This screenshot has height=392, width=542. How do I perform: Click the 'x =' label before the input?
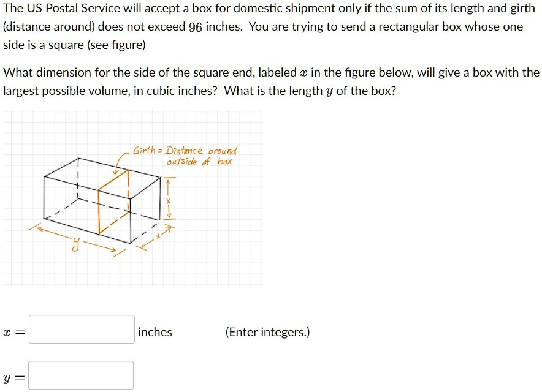tap(12, 332)
